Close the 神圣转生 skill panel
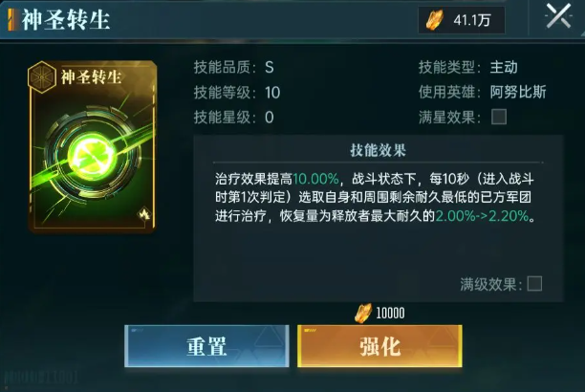This screenshot has width=585, height=392. [558, 15]
